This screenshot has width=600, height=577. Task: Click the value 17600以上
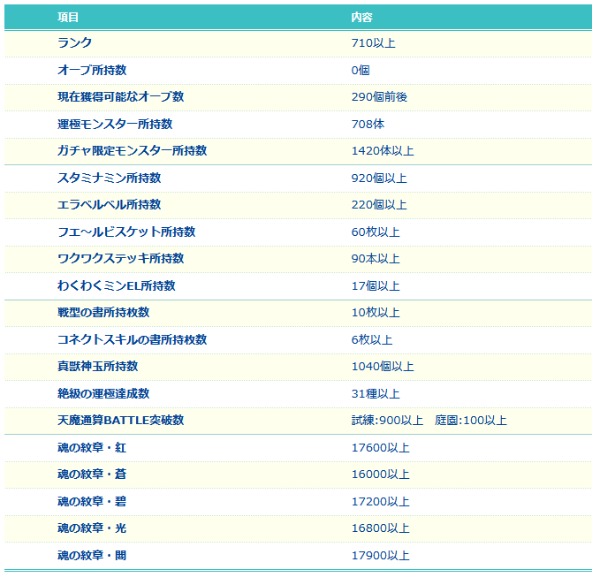[x=381, y=448]
